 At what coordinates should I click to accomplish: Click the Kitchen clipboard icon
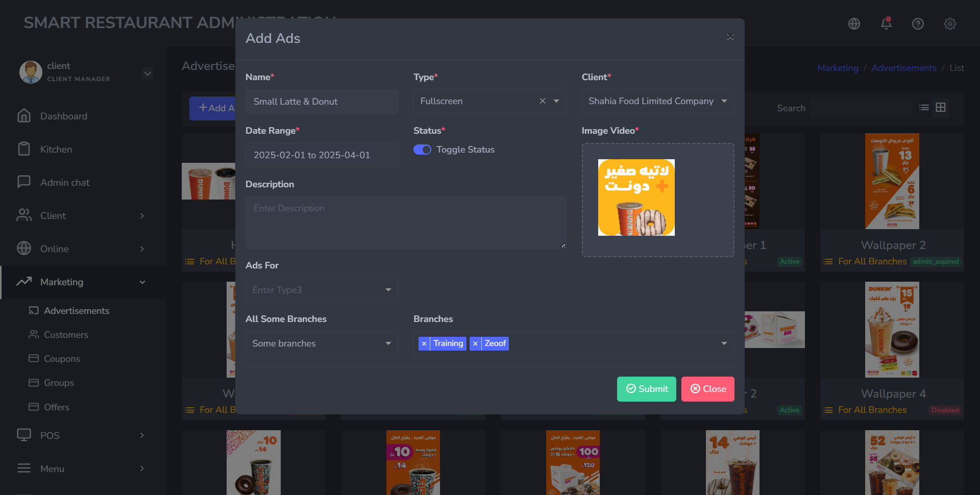(x=24, y=149)
